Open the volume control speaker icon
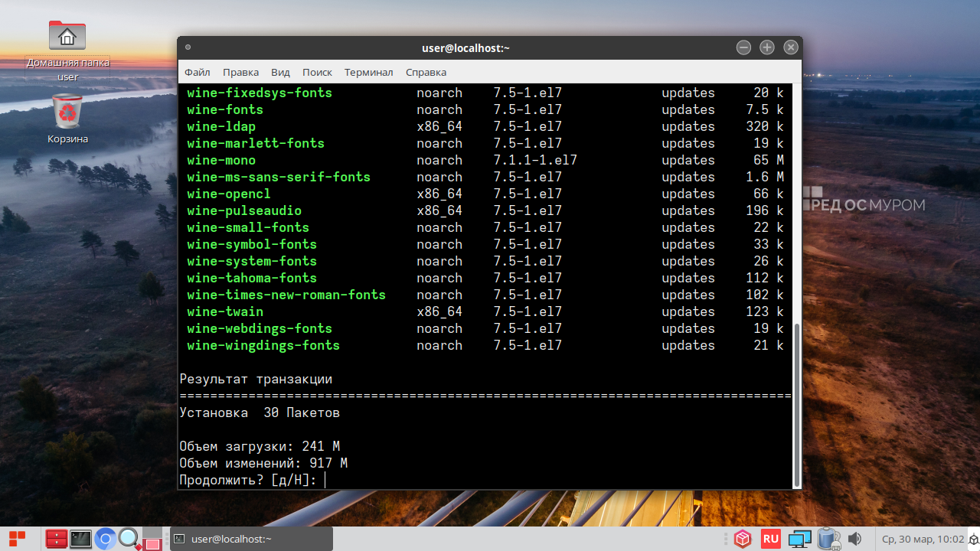Image resolution: width=980 pixels, height=551 pixels. point(855,539)
